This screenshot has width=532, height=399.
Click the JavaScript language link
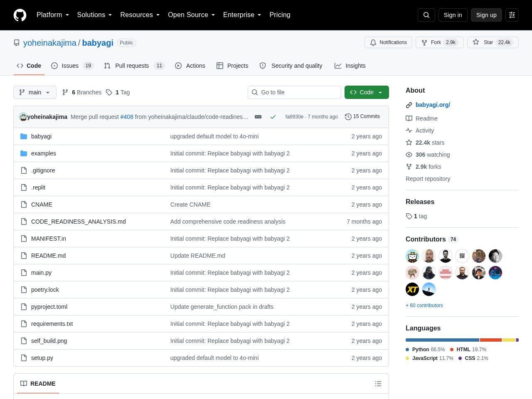[x=429, y=358]
